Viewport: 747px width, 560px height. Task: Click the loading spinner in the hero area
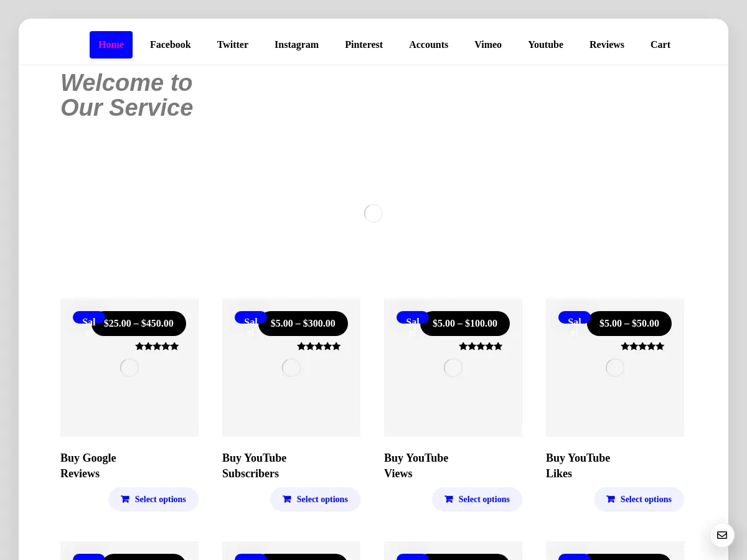click(374, 213)
